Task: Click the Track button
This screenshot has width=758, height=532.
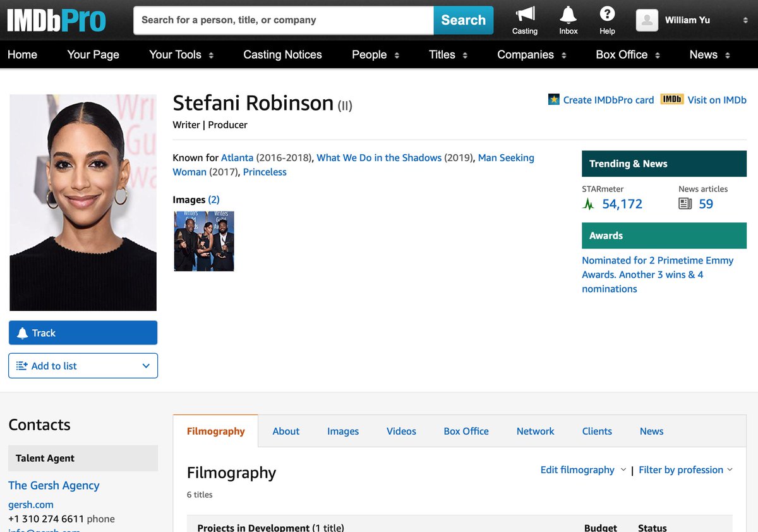Action: pyautogui.click(x=83, y=333)
